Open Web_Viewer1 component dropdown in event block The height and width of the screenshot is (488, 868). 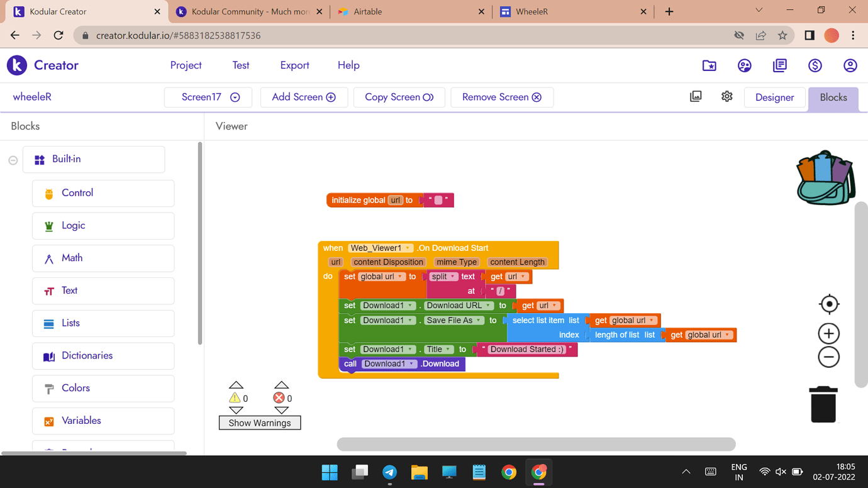click(381, 248)
